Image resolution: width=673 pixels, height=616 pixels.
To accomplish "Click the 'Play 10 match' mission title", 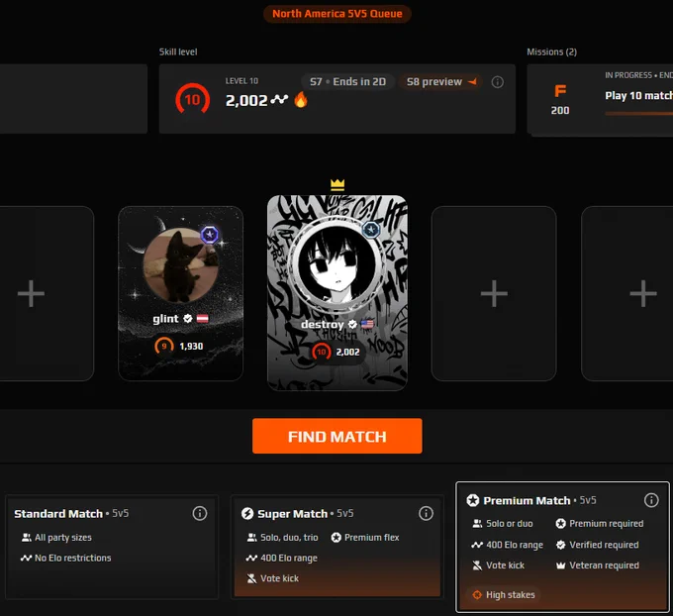I will tap(639, 95).
